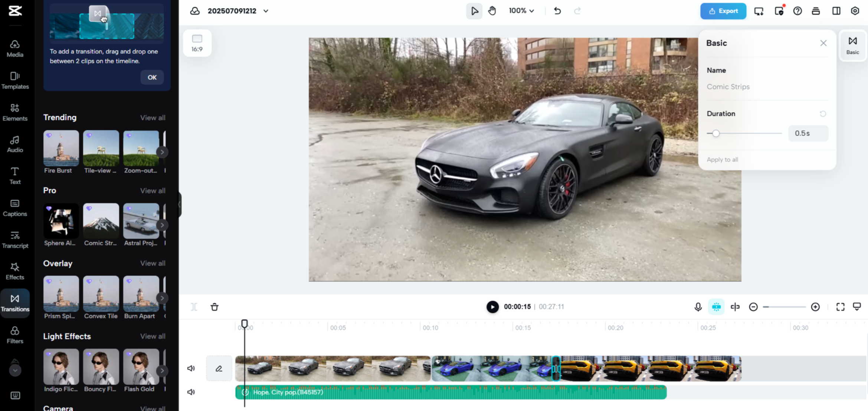
Task: Open the Help question mark icon
Action: [797, 11]
